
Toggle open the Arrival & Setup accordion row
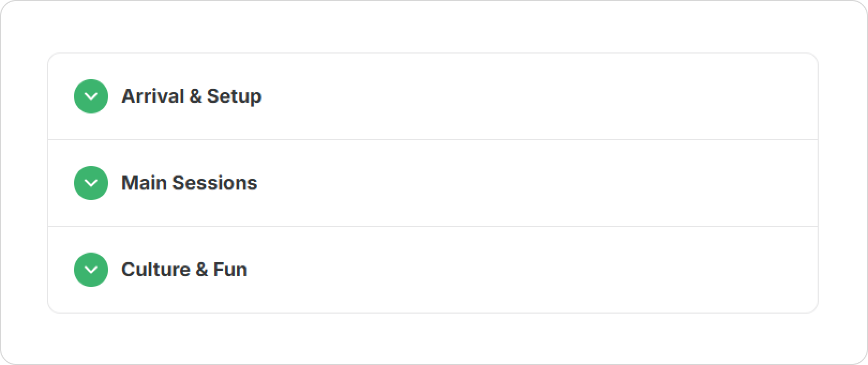[433, 96]
